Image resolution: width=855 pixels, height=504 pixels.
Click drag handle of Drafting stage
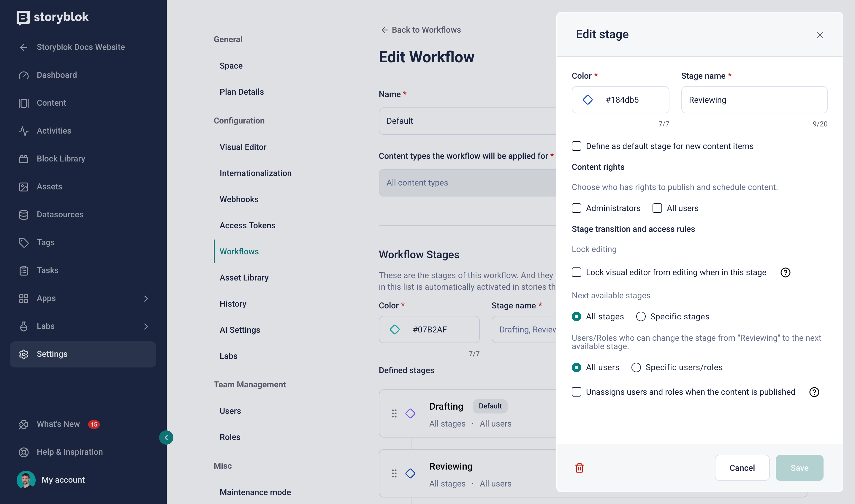click(x=394, y=413)
